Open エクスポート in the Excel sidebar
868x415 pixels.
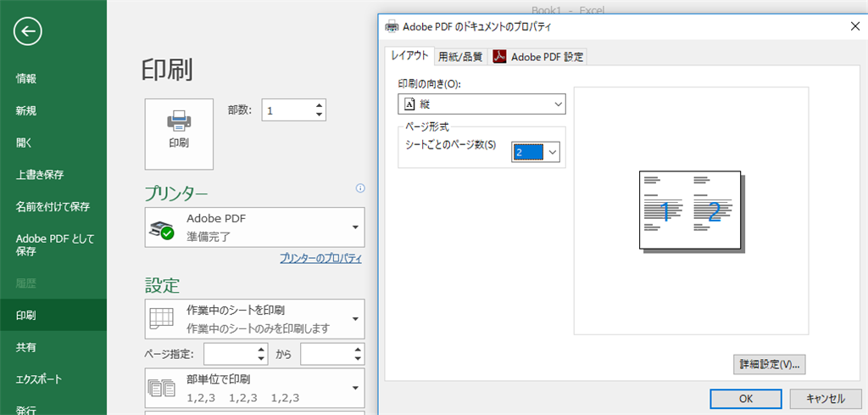[x=39, y=379]
